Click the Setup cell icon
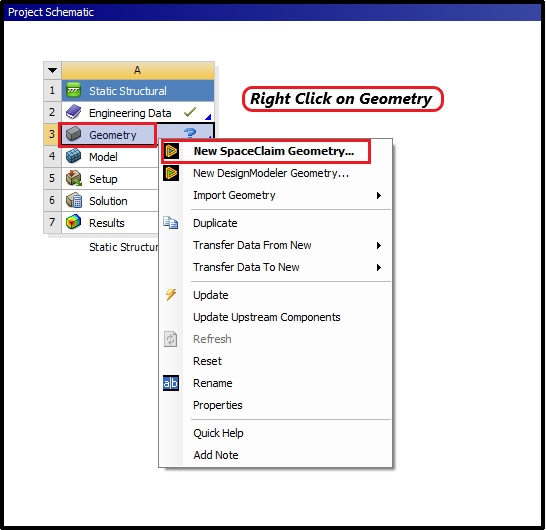This screenshot has width=546, height=530. [x=74, y=178]
